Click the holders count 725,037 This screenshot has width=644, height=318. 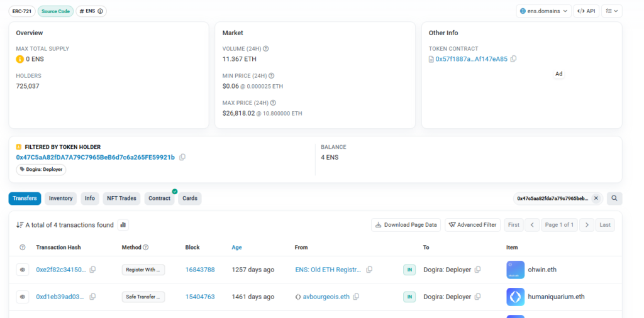coord(28,86)
